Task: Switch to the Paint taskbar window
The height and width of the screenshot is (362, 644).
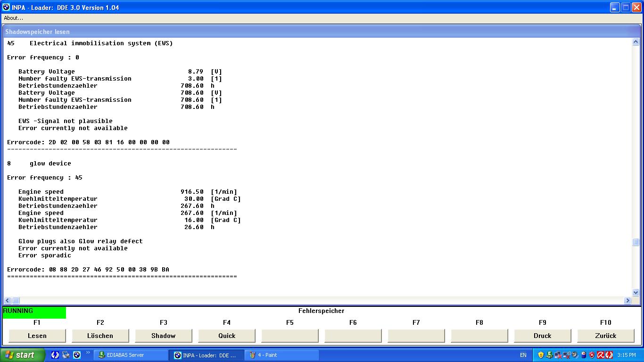Action: pyautogui.click(x=282, y=355)
